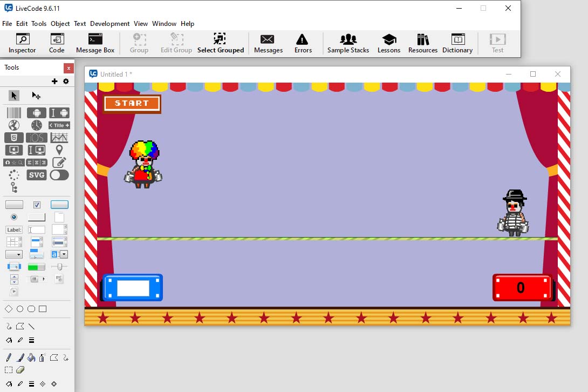
Task: Select the map pin widget
Action: point(59,150)
